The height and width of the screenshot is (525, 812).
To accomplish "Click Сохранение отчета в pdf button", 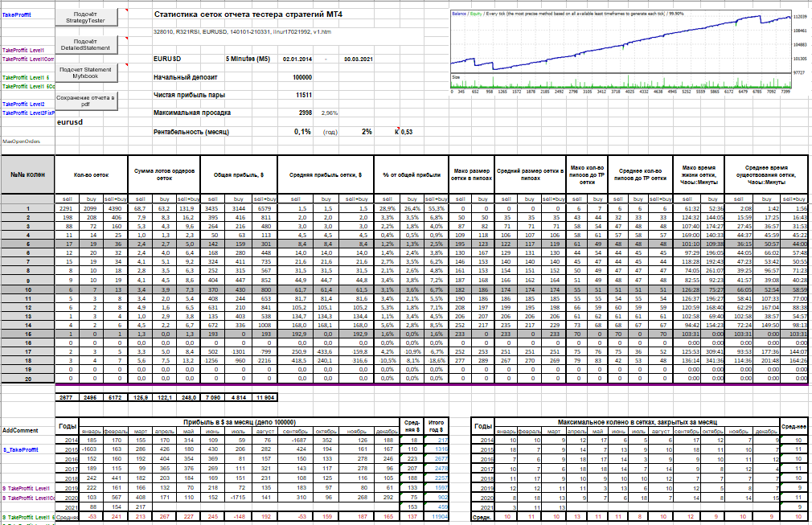I will (x=86, y=100).
